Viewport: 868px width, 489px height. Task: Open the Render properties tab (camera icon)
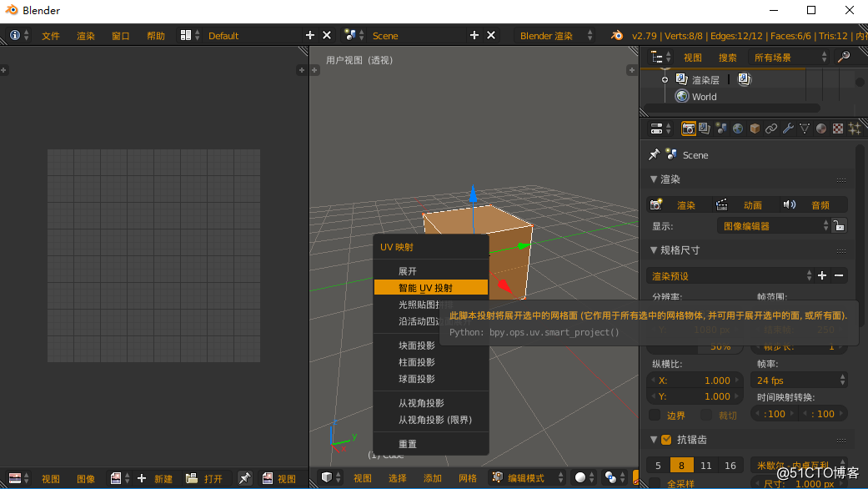(x=688, y=129)
